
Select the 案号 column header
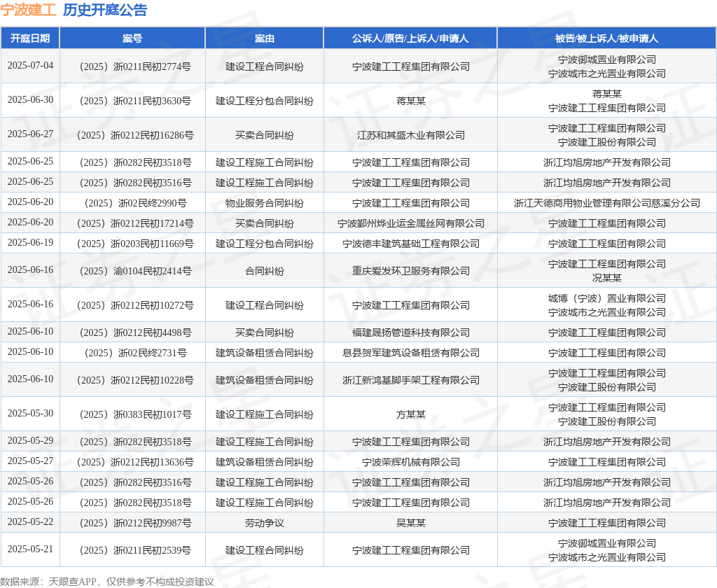click(x=132, y=38)
